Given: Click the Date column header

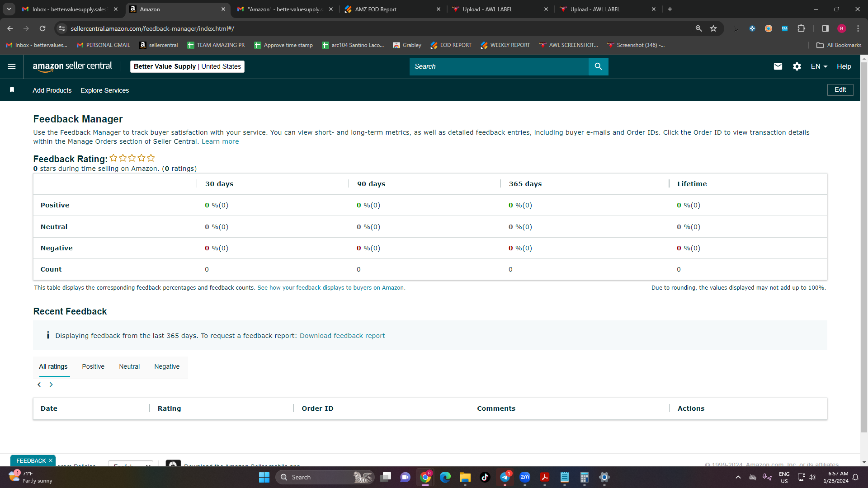Looking at the screenshot, I should click(49, 408).
